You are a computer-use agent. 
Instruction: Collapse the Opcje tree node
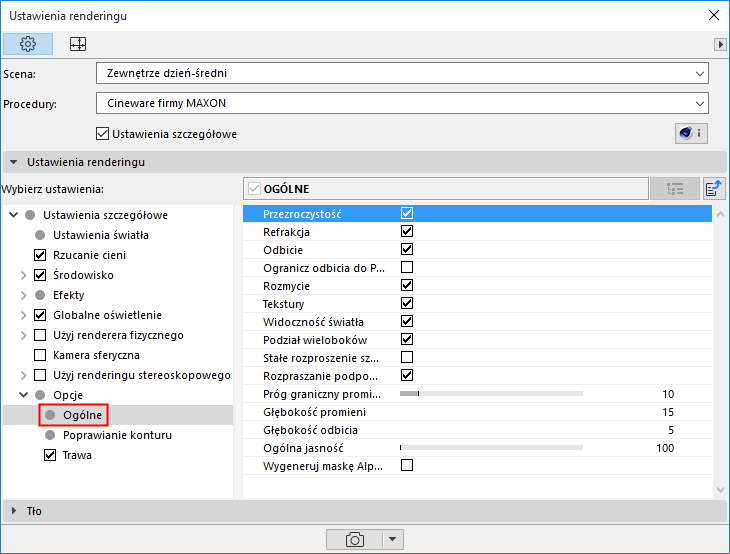23,395
